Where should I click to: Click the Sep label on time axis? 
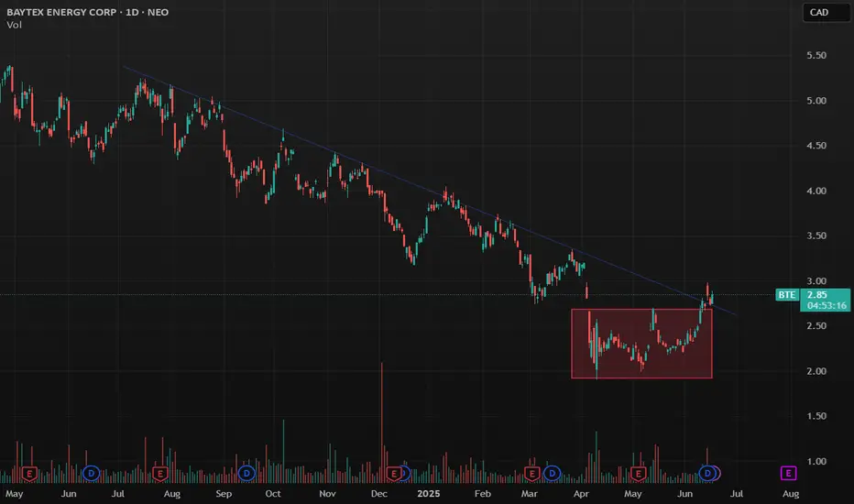[x=224, y=494]
